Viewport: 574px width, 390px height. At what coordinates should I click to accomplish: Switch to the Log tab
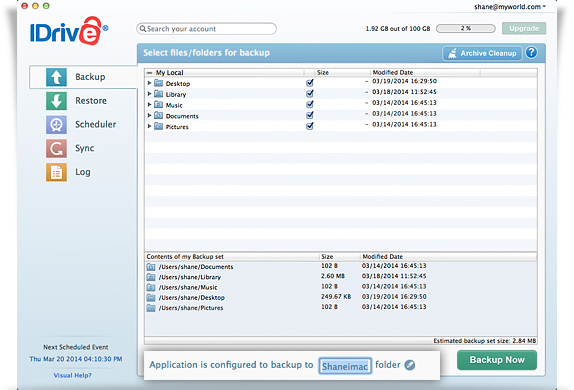click(83, 172)
